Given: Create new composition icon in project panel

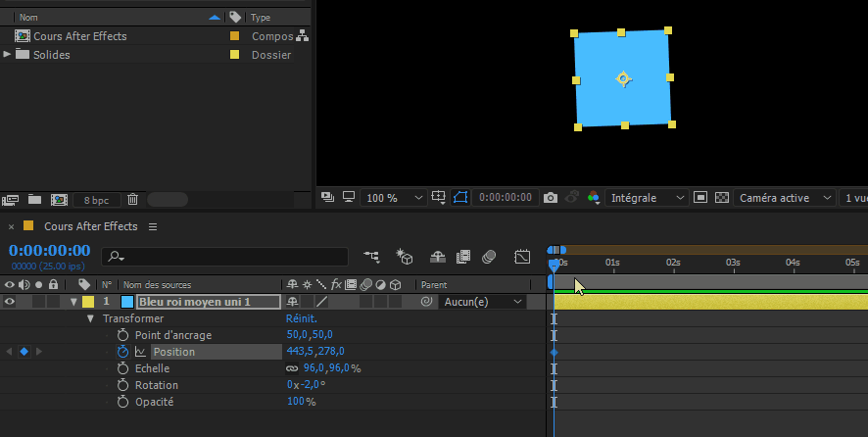Looking at the screenshot, I should click(x=59, y=199).
